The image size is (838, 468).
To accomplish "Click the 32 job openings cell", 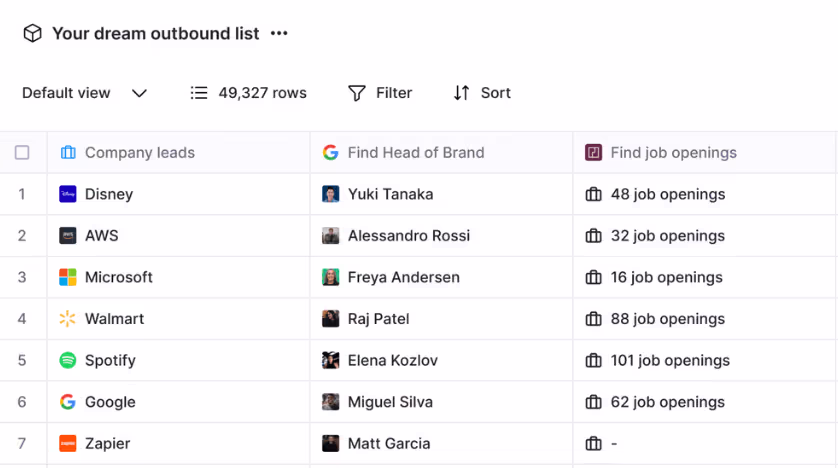I will pyautogui.click(x=704, y=236).
